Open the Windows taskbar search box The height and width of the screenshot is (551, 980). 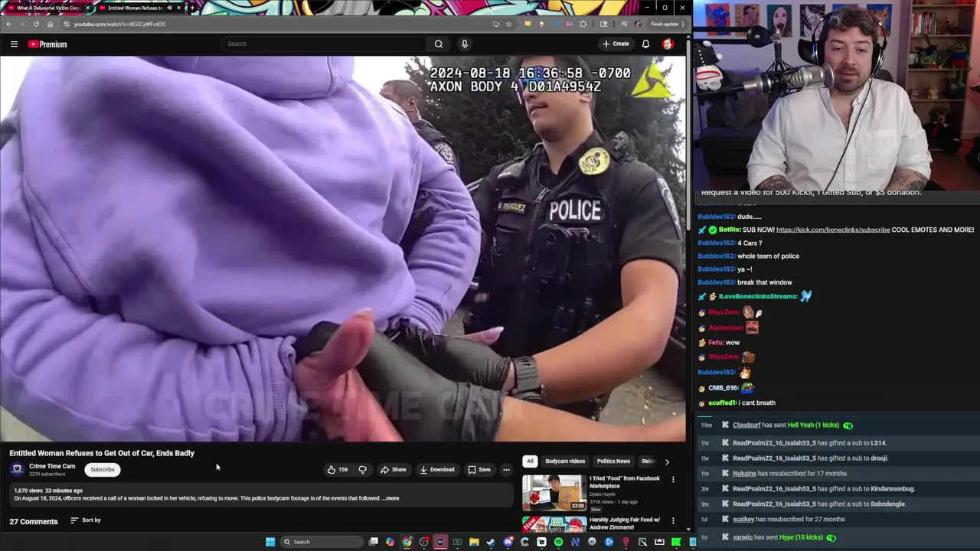[320, 542]
